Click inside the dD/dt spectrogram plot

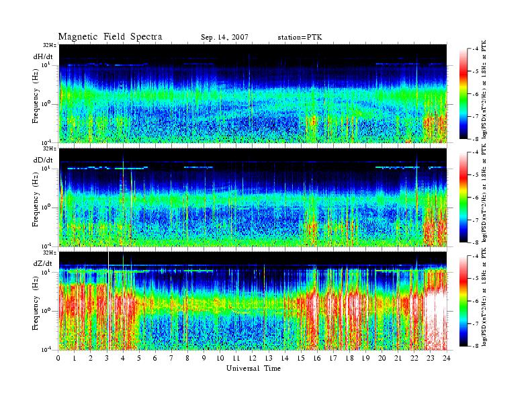pos(253,197)
